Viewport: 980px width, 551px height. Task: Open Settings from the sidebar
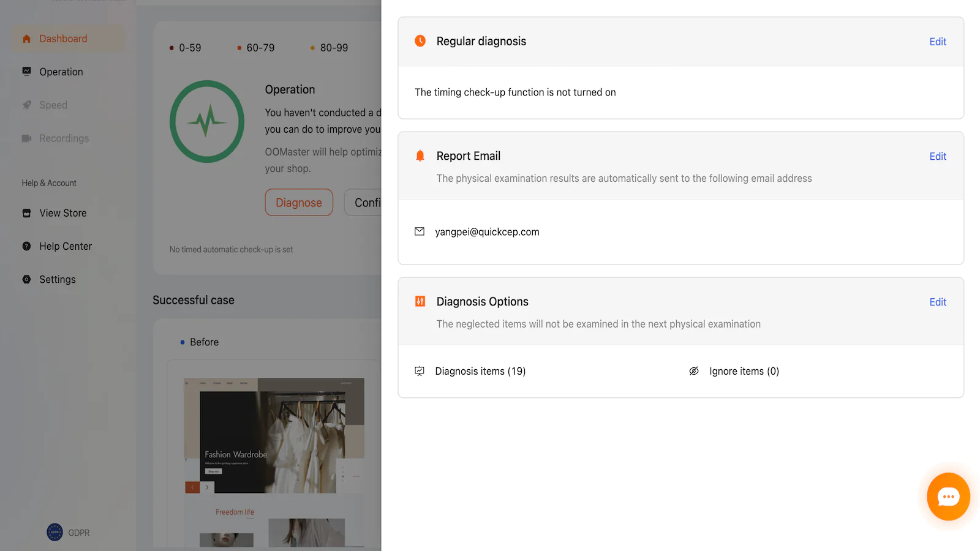[58, 279]
